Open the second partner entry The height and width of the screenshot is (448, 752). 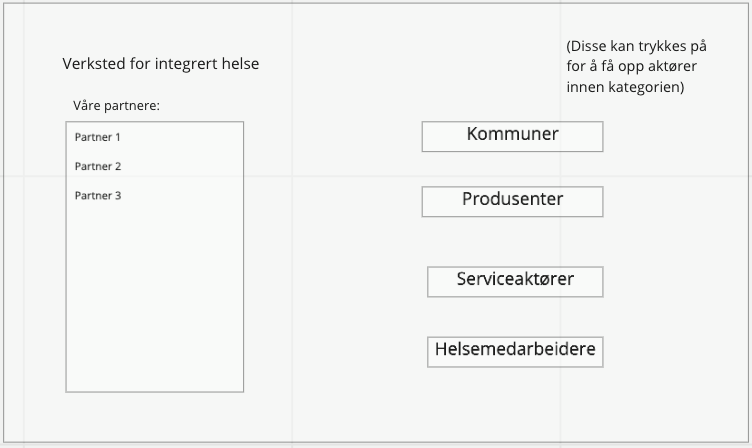coord(98,166)
